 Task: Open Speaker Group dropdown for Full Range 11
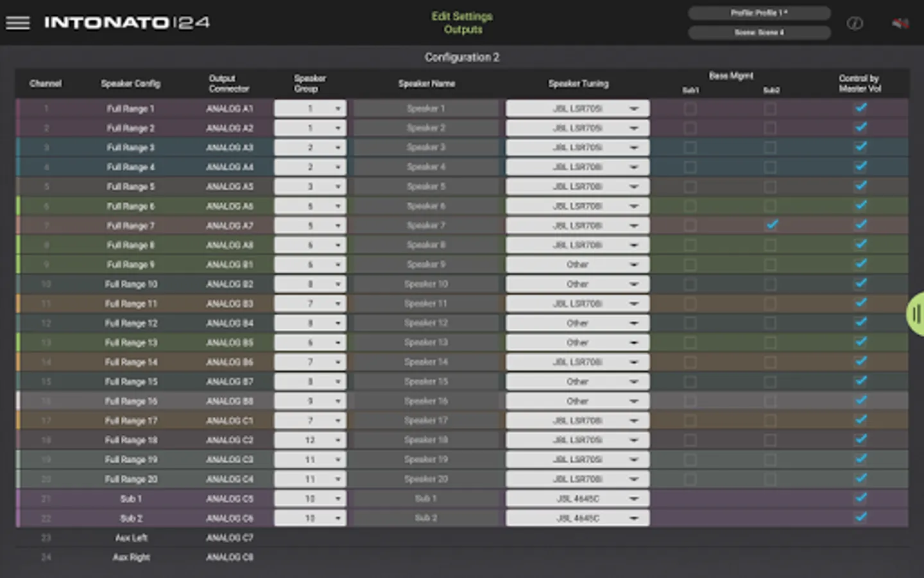(310, 304)
